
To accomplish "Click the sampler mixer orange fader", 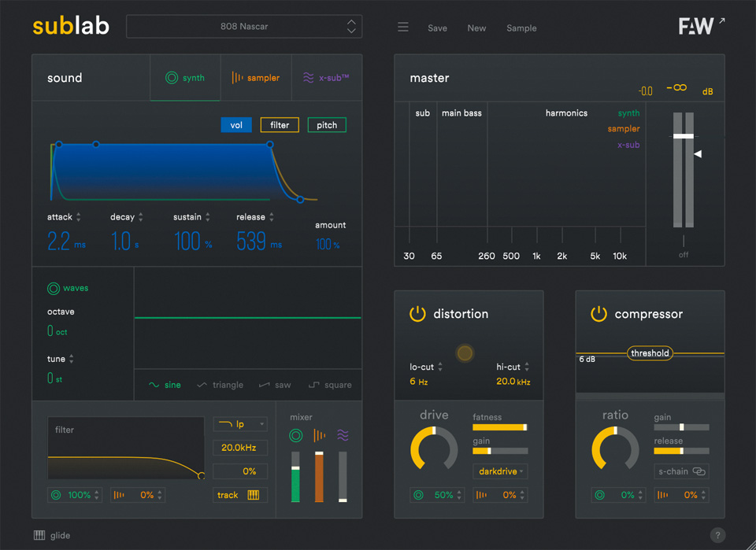I will click(319, 478).
